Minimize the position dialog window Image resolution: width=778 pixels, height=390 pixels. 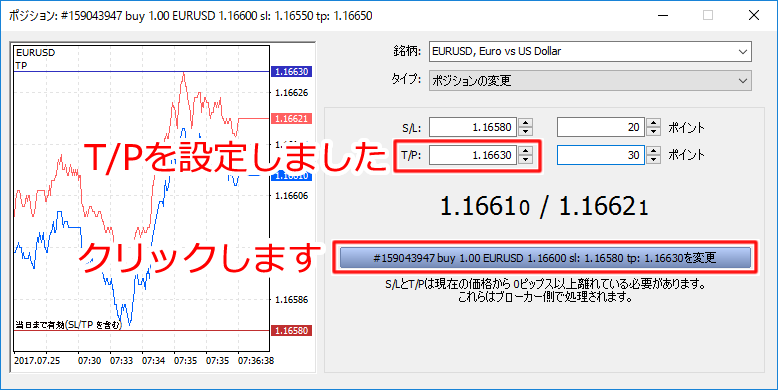point(662,15)
